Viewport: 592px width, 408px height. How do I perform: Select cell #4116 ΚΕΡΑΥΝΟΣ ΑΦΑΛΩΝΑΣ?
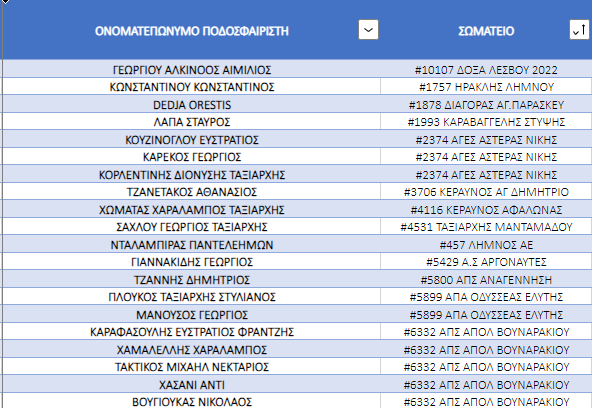coord(486,209)
